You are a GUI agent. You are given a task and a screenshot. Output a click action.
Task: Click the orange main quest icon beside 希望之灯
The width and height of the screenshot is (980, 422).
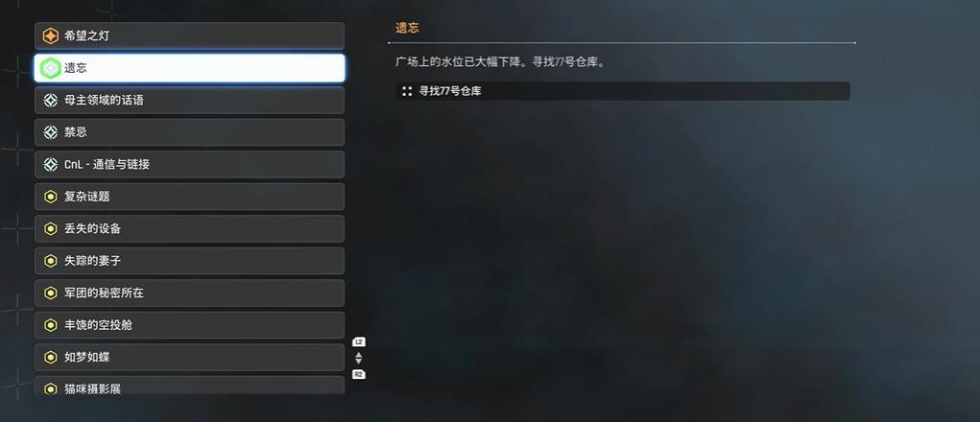click(x=51, y=36)
